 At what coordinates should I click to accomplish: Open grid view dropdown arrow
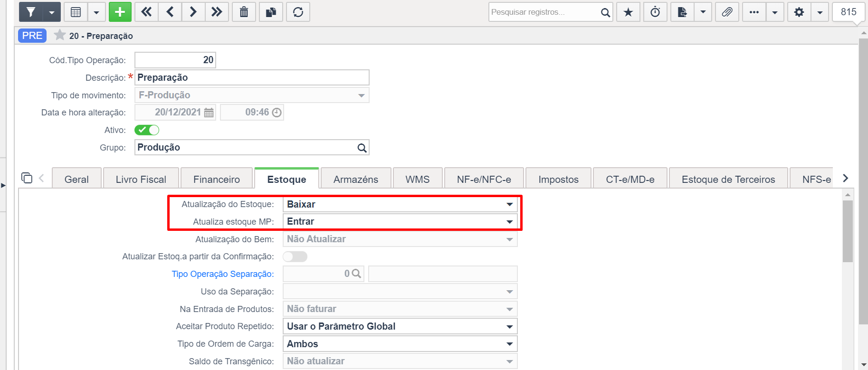tap(96, 12)
